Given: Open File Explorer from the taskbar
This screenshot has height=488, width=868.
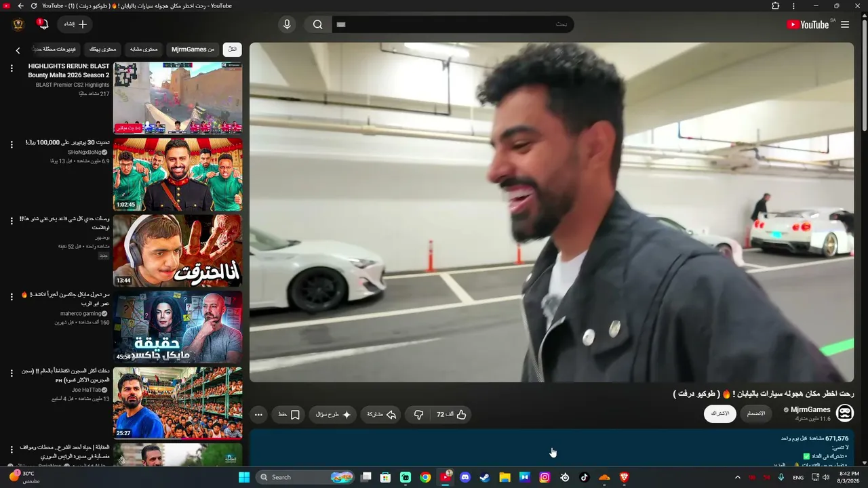Looking at the screenshot, I should (x=505, y=477).
